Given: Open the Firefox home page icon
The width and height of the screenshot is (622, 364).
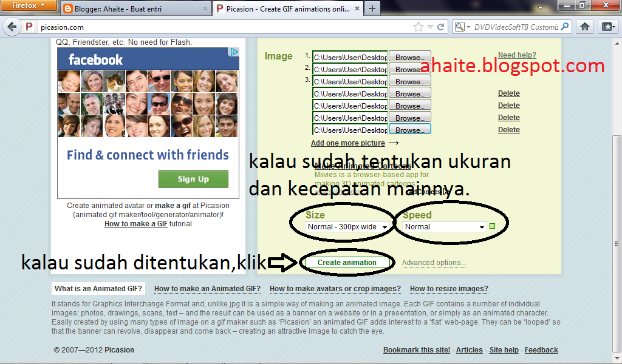Looking at the screenshot, I should pos(585,27).
